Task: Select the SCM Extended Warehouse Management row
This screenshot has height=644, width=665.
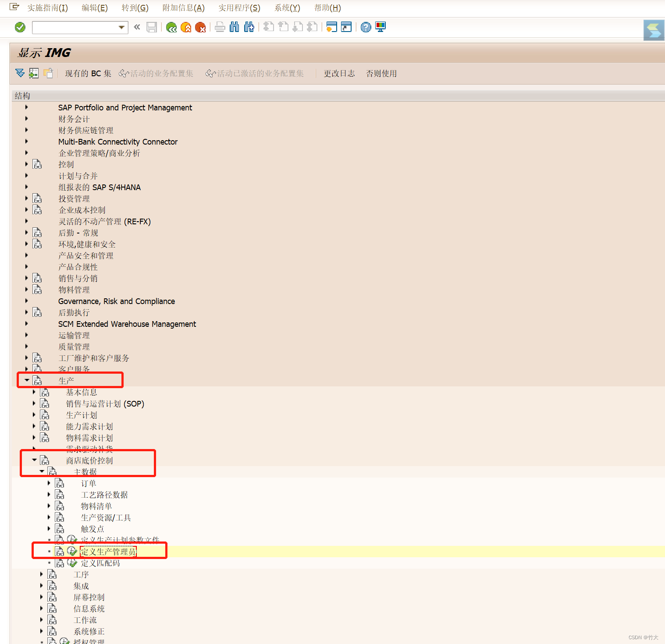Action: click(x=127, y=324)
